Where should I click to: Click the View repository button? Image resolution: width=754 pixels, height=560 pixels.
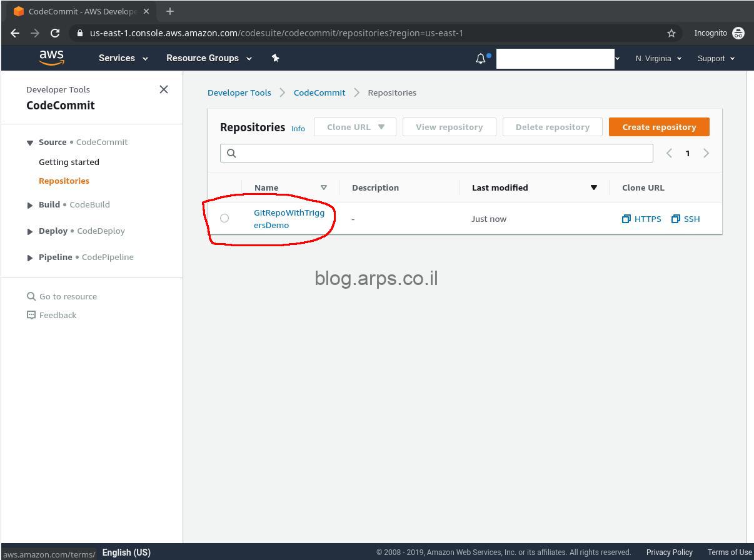click(x=449, y=127)
